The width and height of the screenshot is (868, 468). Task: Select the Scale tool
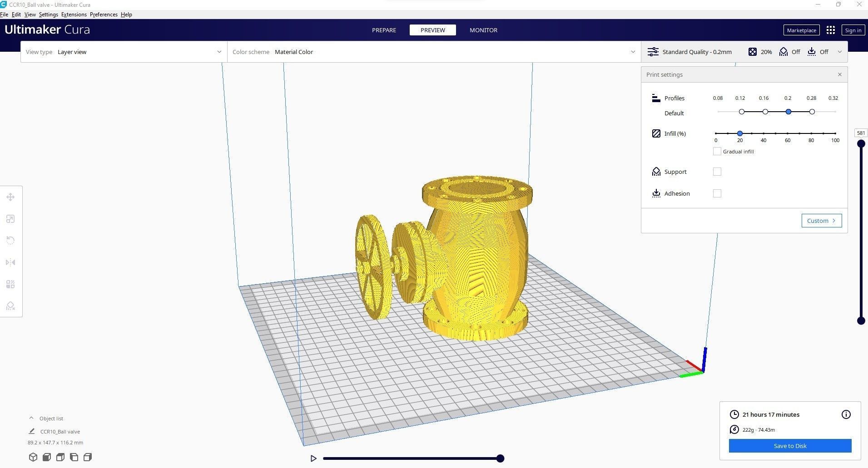pyautogui.click(x=10, y=218)
